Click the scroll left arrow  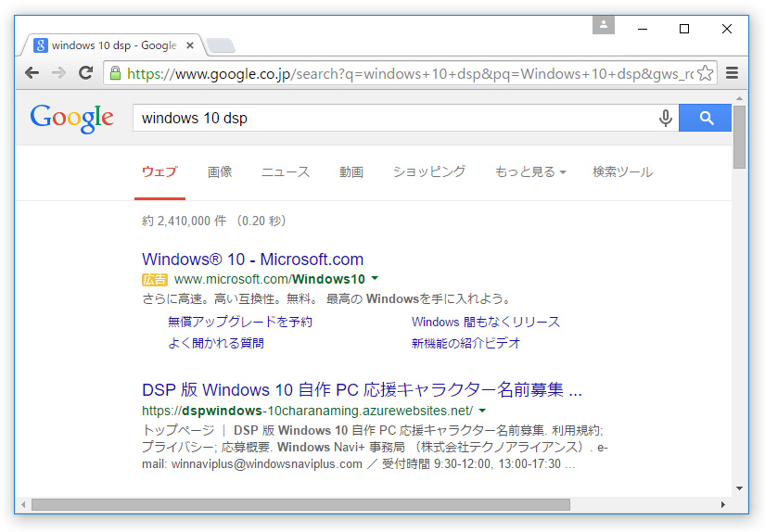(23, 504)
